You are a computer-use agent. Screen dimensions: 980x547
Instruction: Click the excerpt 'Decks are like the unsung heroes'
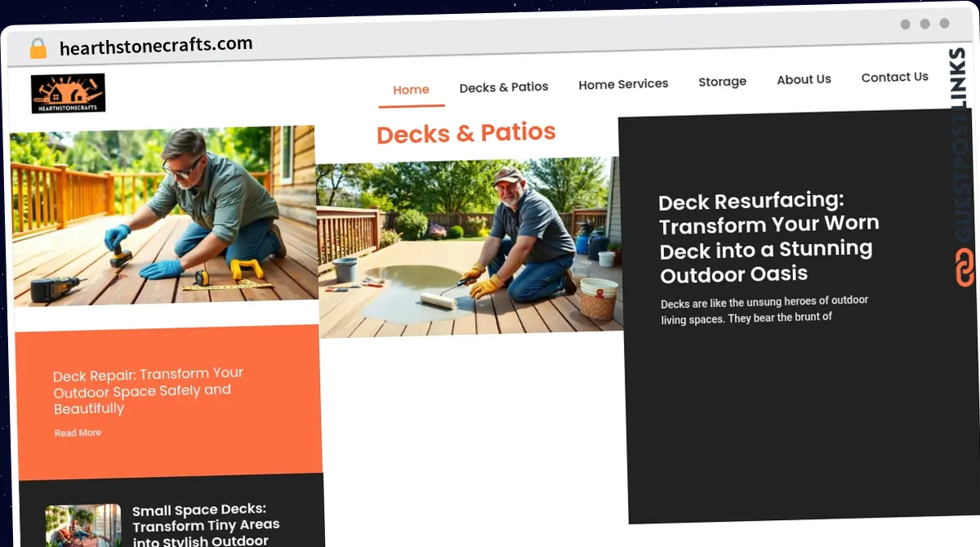click(764, 309)
